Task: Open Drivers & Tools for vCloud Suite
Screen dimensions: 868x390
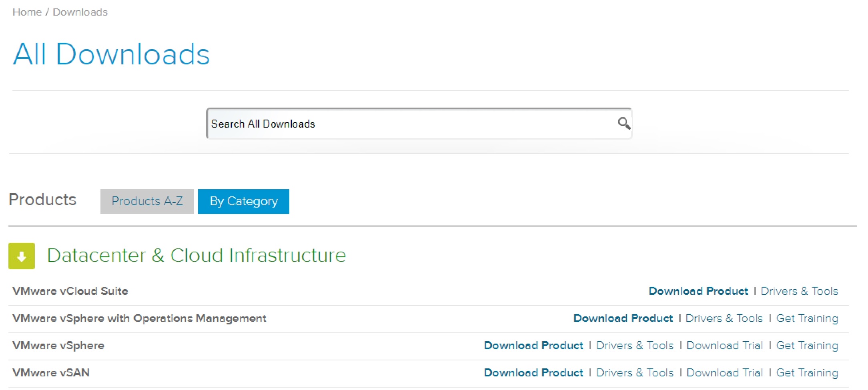Action: 799,291
